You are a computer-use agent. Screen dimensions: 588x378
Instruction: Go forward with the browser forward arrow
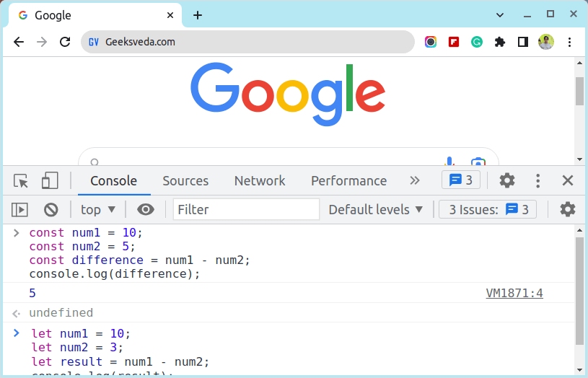42,42
